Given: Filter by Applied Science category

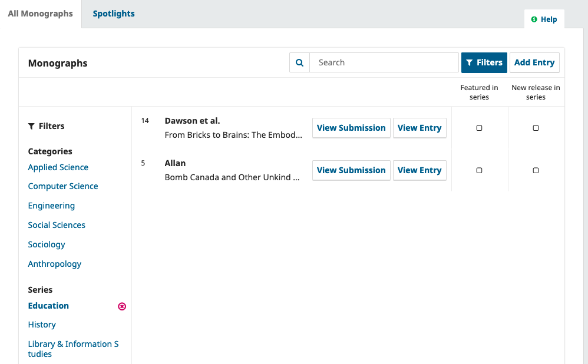Looking at the screenshot, I should point(58,167).
